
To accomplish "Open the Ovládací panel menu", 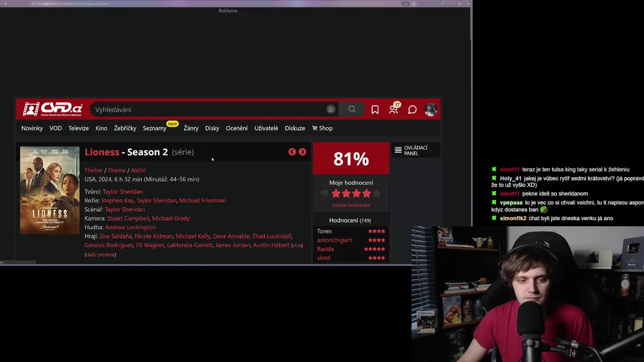I will point(416,150).
